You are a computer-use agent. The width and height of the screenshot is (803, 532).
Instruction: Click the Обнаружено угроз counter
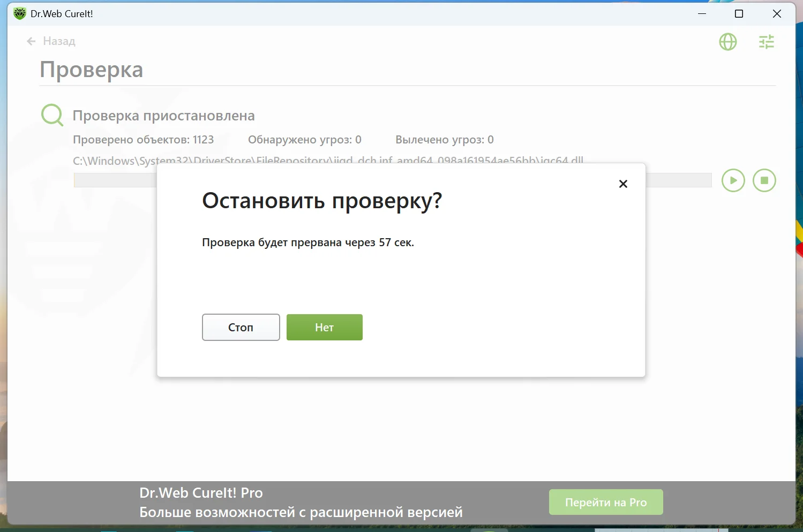tap(304, 140)
